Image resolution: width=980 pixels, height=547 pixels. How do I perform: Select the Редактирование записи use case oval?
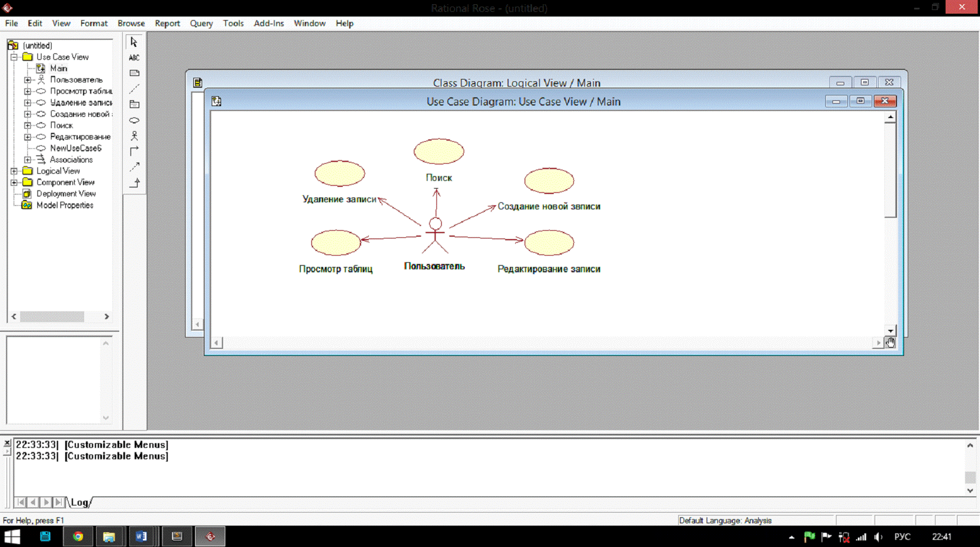549,243
